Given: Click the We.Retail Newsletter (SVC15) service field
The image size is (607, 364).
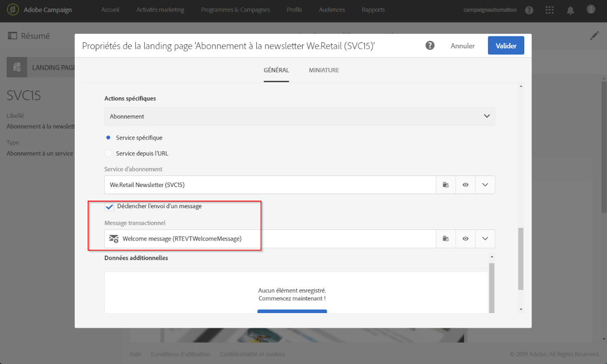Looking at the screenshot, I should coord(270,185).
